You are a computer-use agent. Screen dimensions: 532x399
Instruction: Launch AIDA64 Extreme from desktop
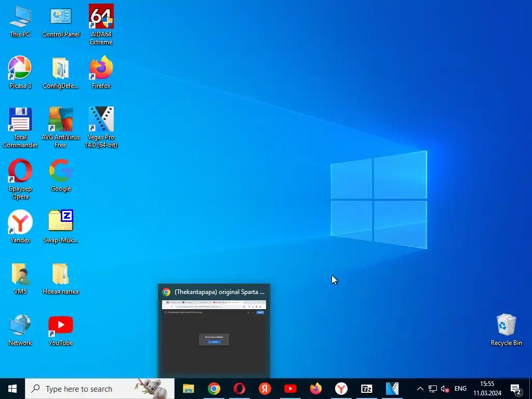(101, 24)
